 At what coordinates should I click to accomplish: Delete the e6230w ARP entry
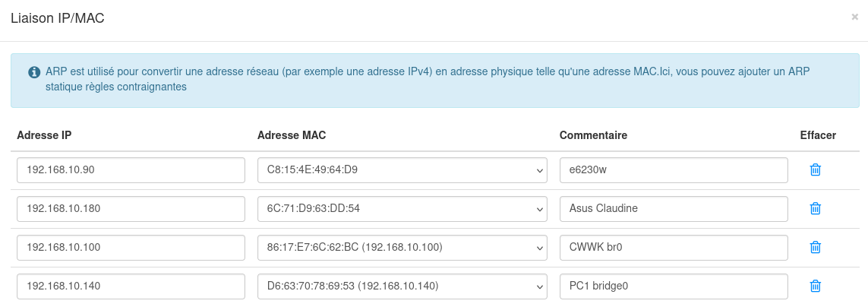pyautogui.click(x=815, y=169)
